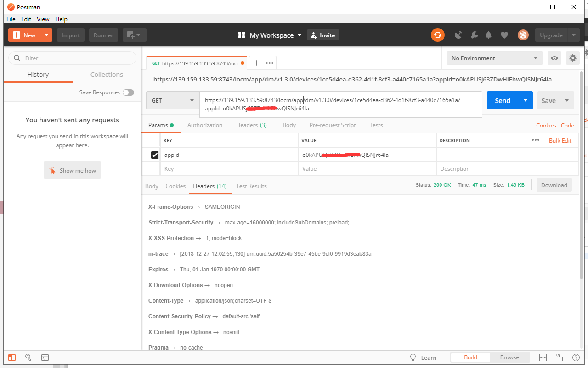
Task: Click the Save button
Action: [x=548, y=100]
